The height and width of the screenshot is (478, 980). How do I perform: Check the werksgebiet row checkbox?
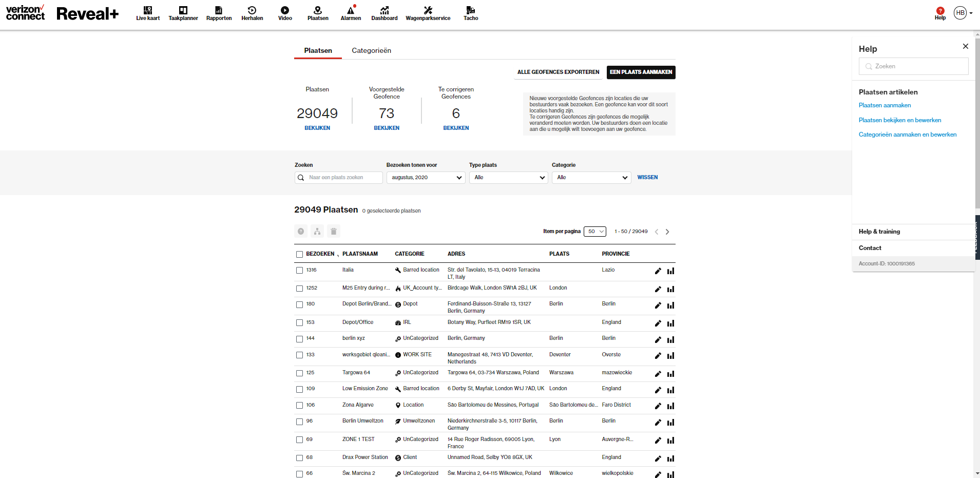(x=299, y=355)
